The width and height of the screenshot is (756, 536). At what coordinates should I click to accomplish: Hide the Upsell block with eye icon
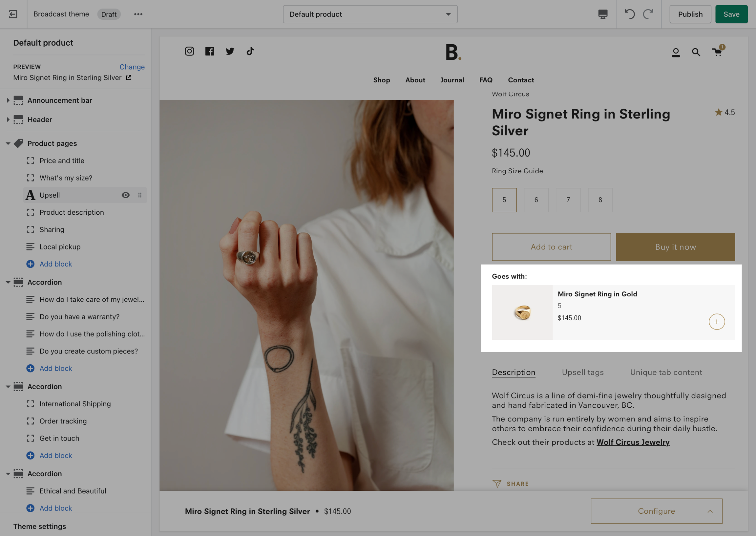coord(125,195)
